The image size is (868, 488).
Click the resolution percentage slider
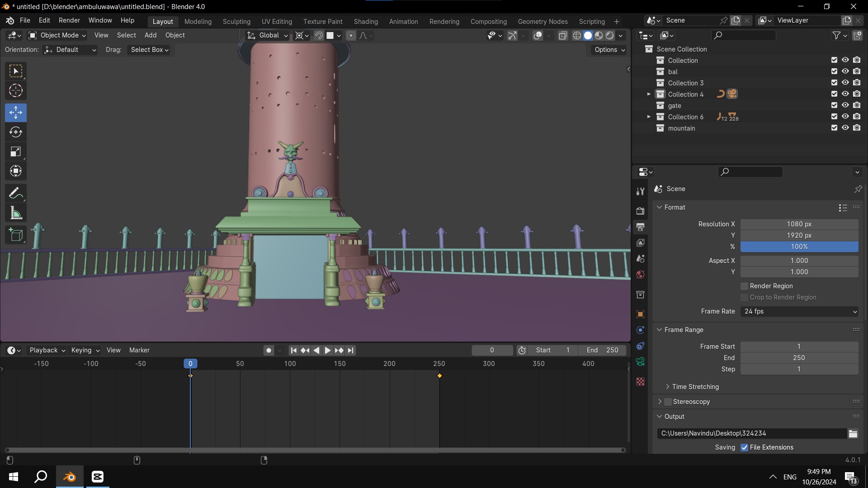click(799, 247)
